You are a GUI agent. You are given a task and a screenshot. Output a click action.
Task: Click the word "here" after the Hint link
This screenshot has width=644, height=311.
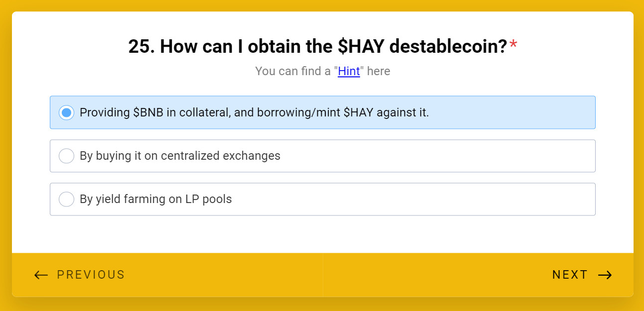[x=379, y=71]
